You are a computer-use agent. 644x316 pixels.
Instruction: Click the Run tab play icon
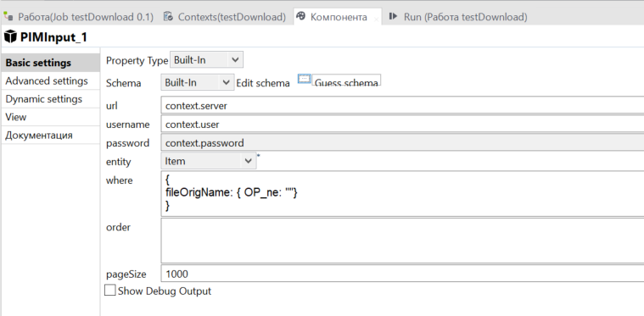click(393, 16)
